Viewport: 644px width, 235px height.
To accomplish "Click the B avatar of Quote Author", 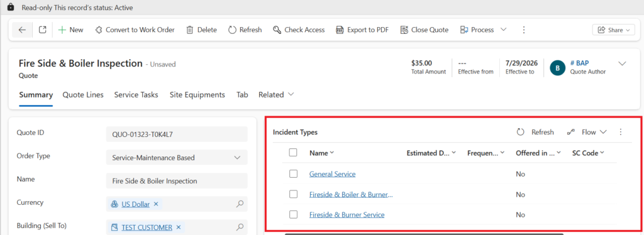I will (x=557, y=68).
